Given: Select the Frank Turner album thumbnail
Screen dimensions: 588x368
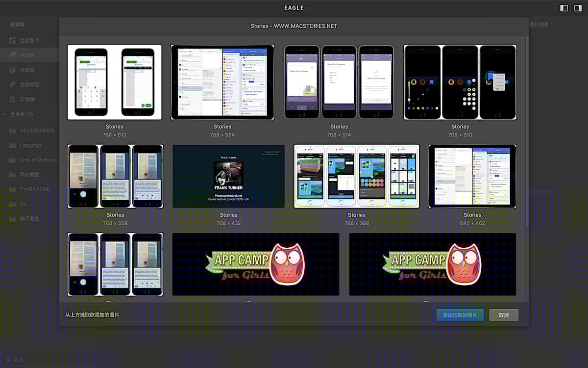Looking at the screenshot, I should 228,176.
